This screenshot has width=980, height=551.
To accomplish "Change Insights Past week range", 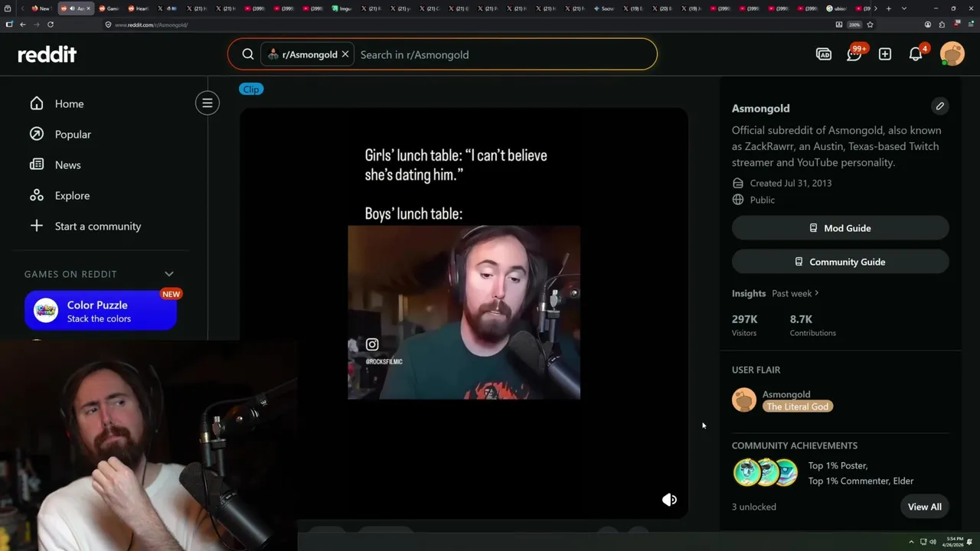I will pyautogui.click(x=795, y=293).
